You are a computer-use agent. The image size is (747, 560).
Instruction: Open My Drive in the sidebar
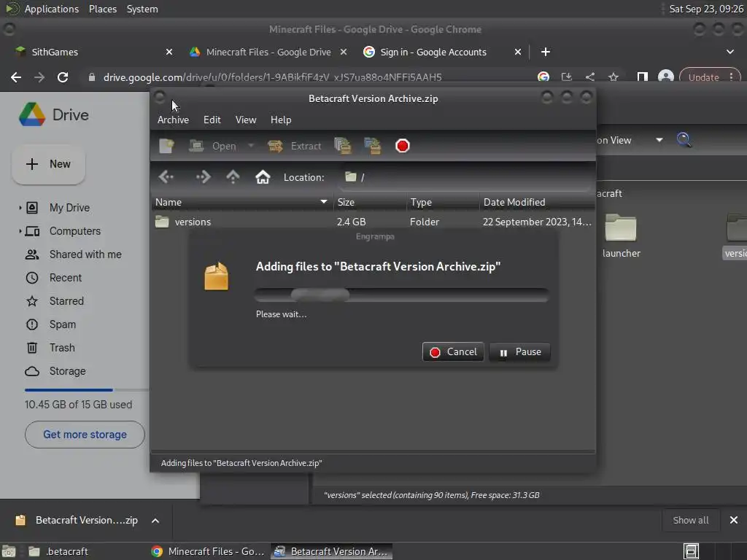tap(69, 208)
